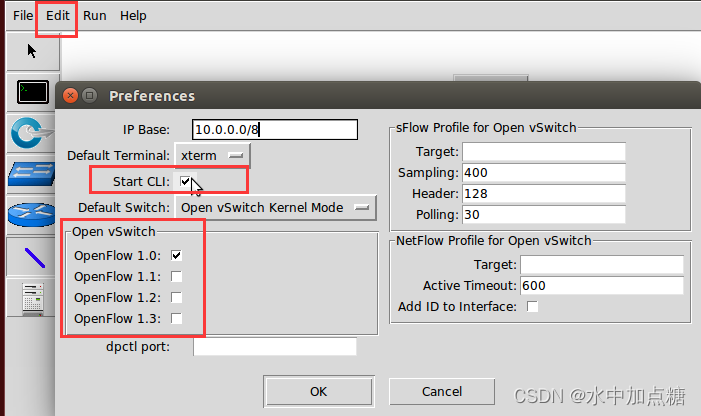Viewport: 701px width, 416px height.
Task: Open the Default Terminal xterm dropdown
Action: pos(212,155)
